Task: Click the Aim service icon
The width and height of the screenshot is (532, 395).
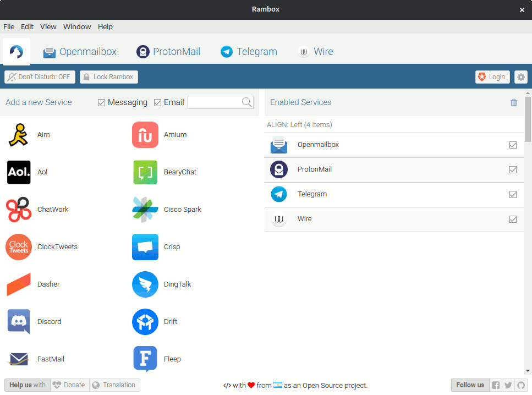Action: [19, 135]
